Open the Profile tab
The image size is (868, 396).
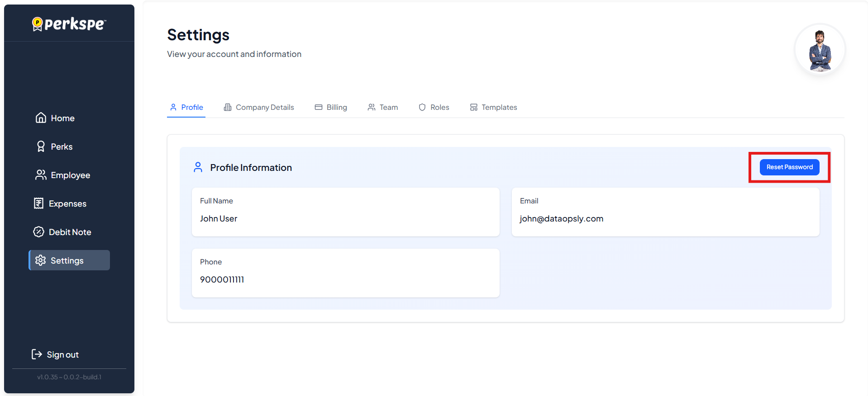tap(186, 107)
